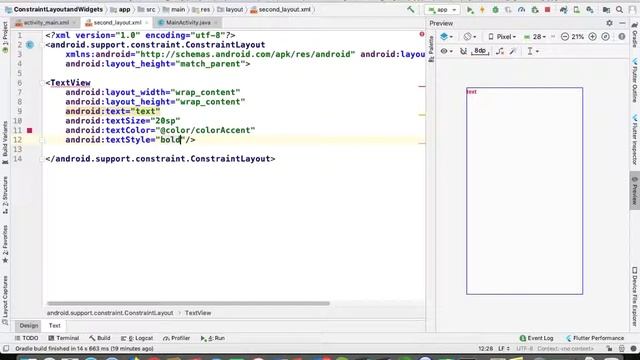The height and width of the screenshot is (360, 640).
Task: Close the second_layout.xml tab
Action: 147,23
